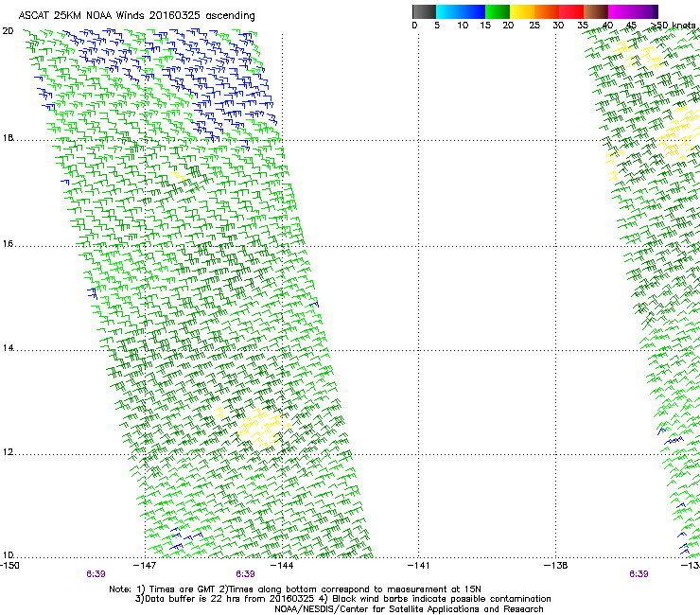Click the note line starting 'Note: 1) Times are GMT'
700x615 pixels.
tap(295, 589)
